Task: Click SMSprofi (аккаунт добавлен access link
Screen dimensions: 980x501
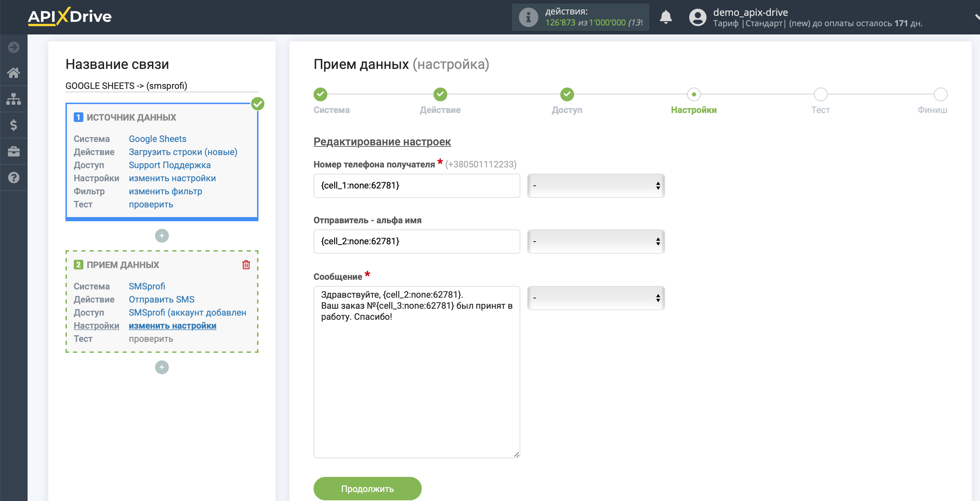Action: point(187,313)
